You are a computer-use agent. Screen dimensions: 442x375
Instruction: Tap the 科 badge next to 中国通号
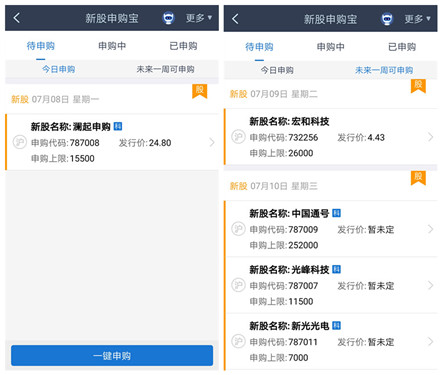(337, 213)
